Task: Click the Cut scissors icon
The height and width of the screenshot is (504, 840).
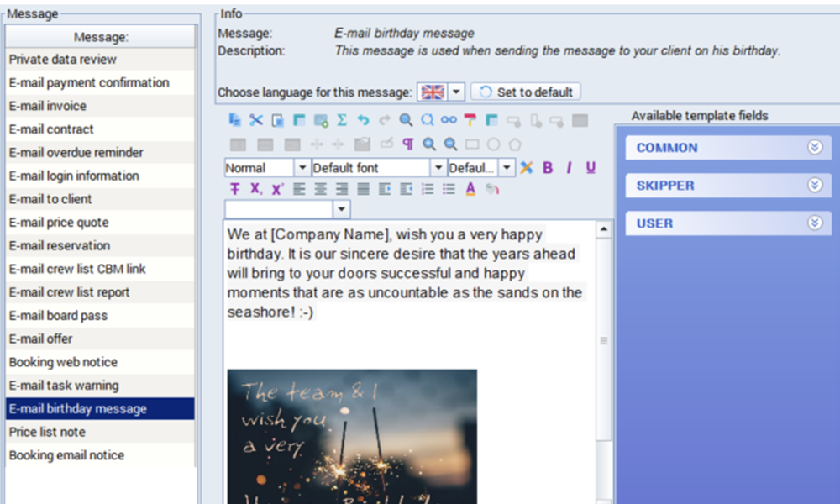Action: tap(256, 120)
